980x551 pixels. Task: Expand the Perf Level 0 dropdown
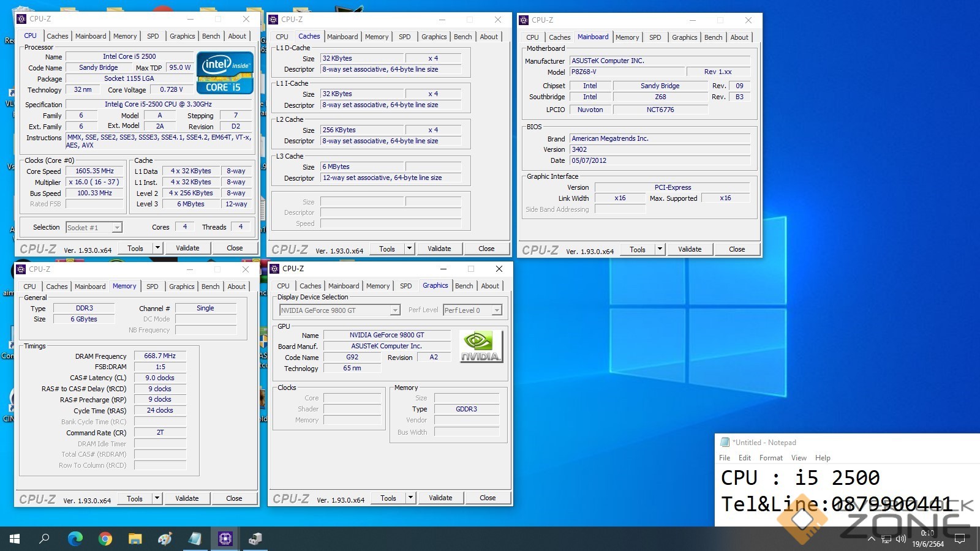[497, 310]
